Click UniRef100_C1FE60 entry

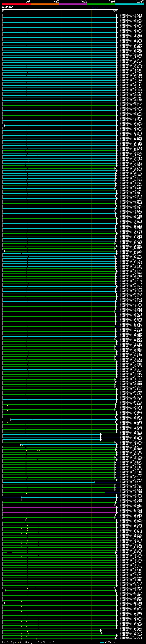pyautogui.click(x=131, y=80)
